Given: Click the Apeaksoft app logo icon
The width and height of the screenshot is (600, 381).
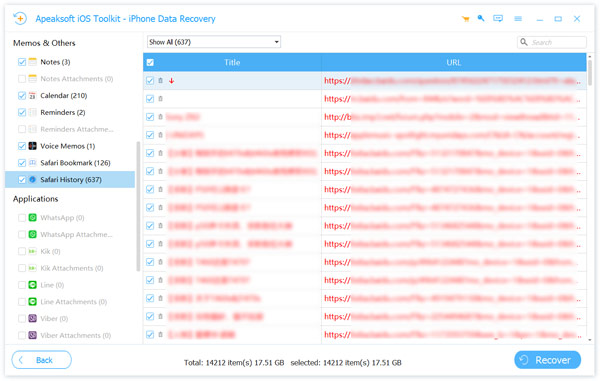Looking at the screenshot, I should (x=20, y=18).
